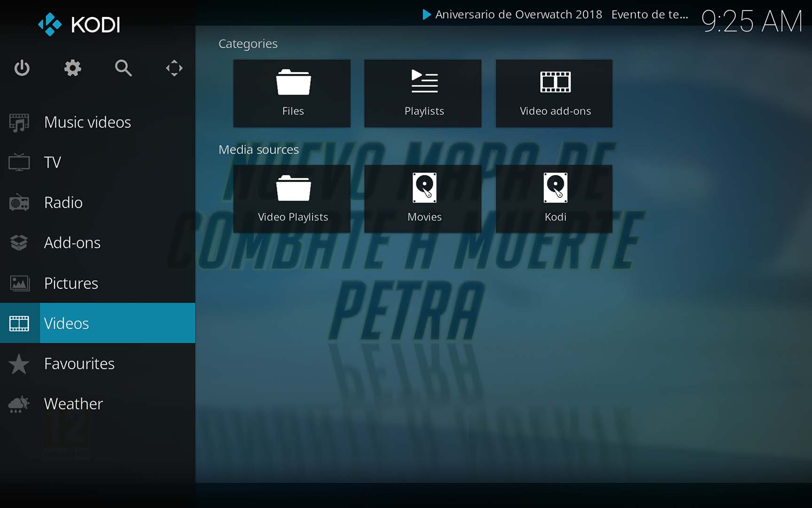Open the Kodi settings gear
Image resolution: width=812 pixels, height=508 pixels.
tap(72, 68)
